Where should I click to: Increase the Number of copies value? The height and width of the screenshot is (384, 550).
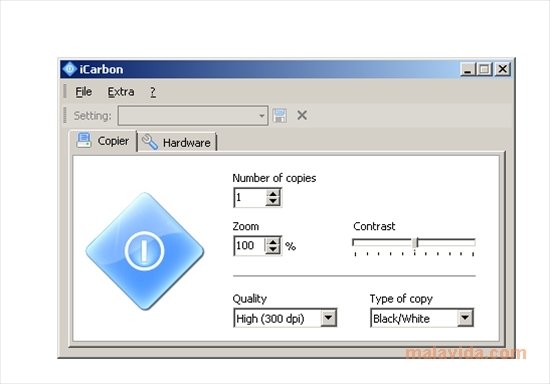click(x=273, y=193)
